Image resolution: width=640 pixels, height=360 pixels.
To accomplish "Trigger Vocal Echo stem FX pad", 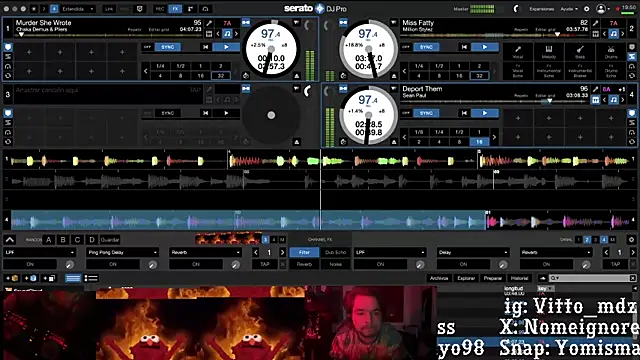I will [x=518, y=71].
